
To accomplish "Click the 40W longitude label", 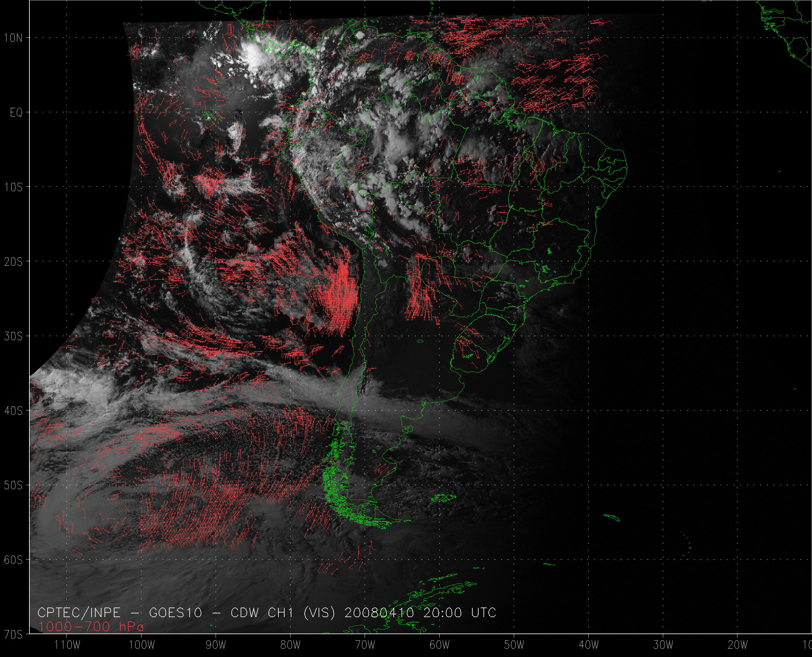I will click(589, 645).
